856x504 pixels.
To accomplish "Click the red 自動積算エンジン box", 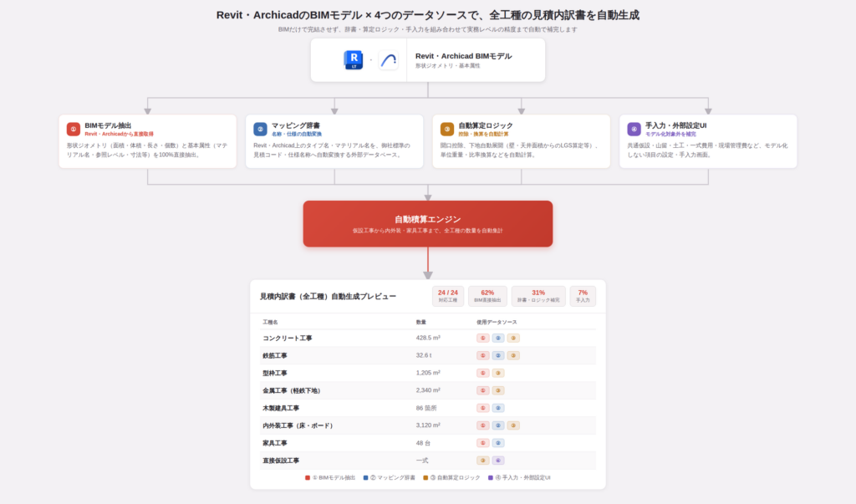I will point(428,224).
